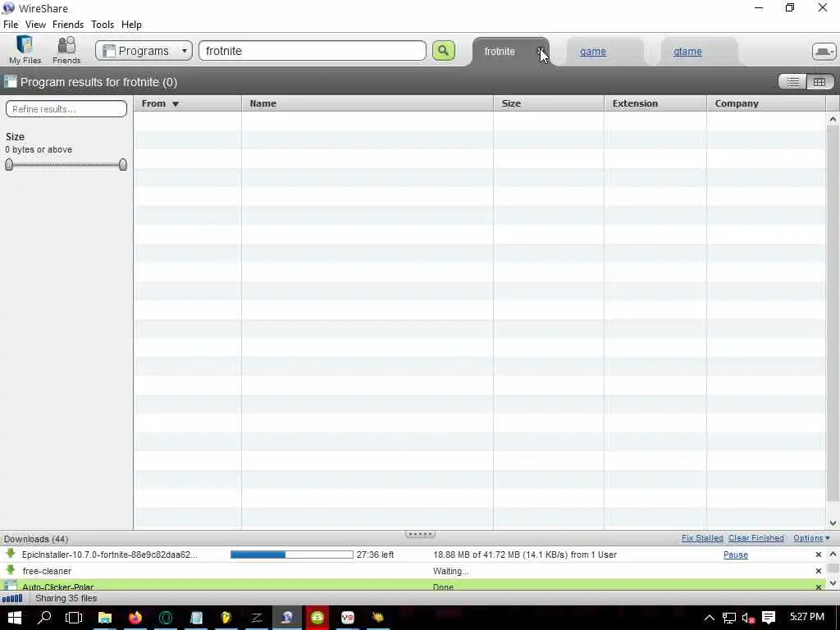Open Notepad app on taskbar
The height and width of the screenshot is (630, 840).
click(x=196, y=618)
